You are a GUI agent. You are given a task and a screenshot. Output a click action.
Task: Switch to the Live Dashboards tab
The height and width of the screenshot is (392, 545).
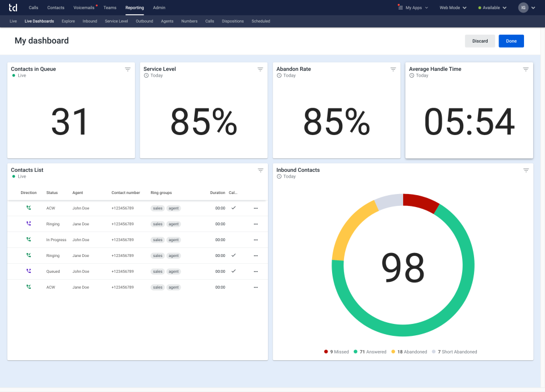click(x=39, y=21)
